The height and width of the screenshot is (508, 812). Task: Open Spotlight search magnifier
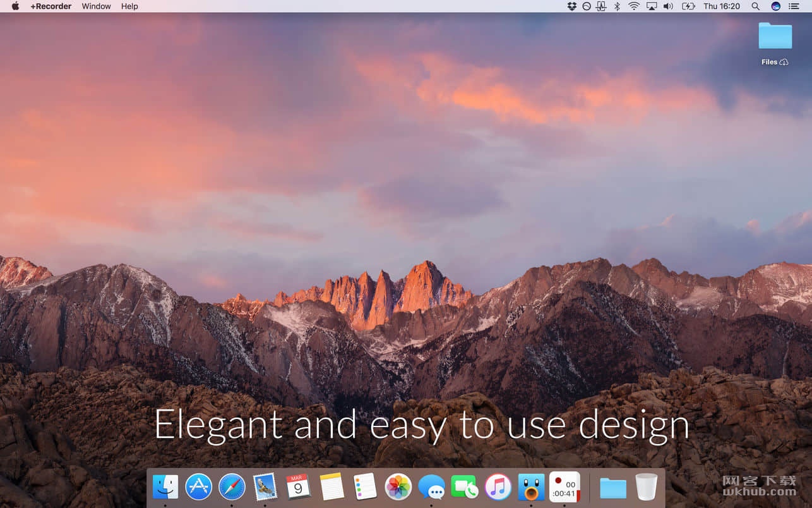pos(755,6)
